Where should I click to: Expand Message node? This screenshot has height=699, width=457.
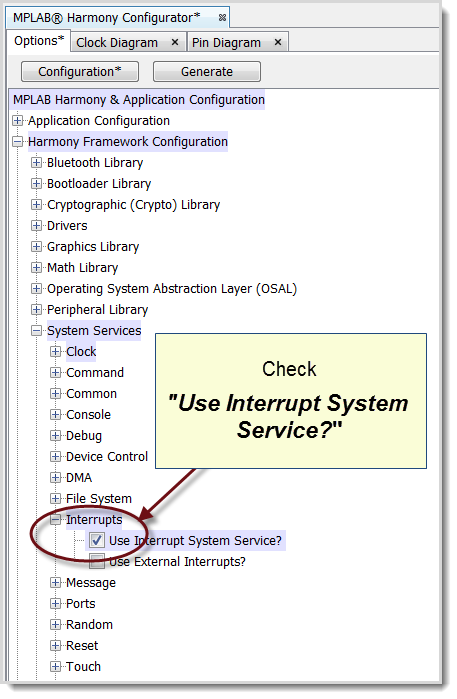[x=55, y=583]
